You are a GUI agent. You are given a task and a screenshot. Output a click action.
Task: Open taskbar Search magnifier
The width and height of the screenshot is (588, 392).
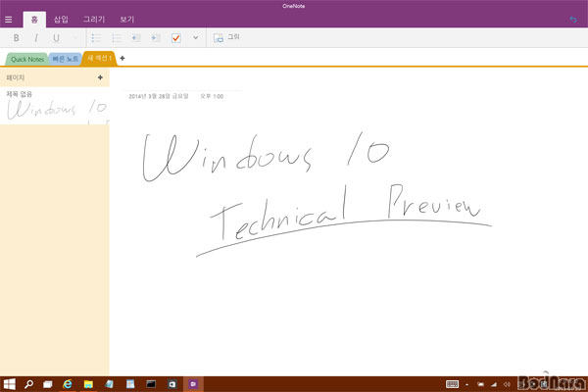tap(28, 384)
